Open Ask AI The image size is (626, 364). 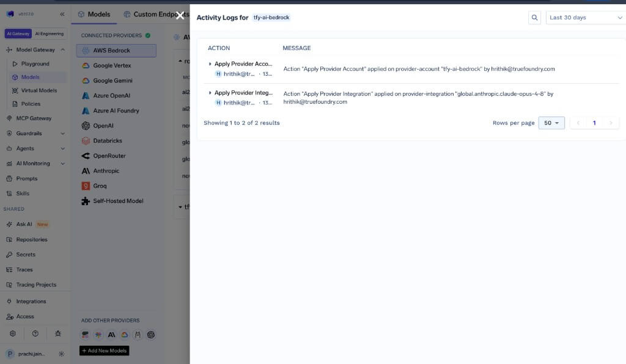click(24, 224)
